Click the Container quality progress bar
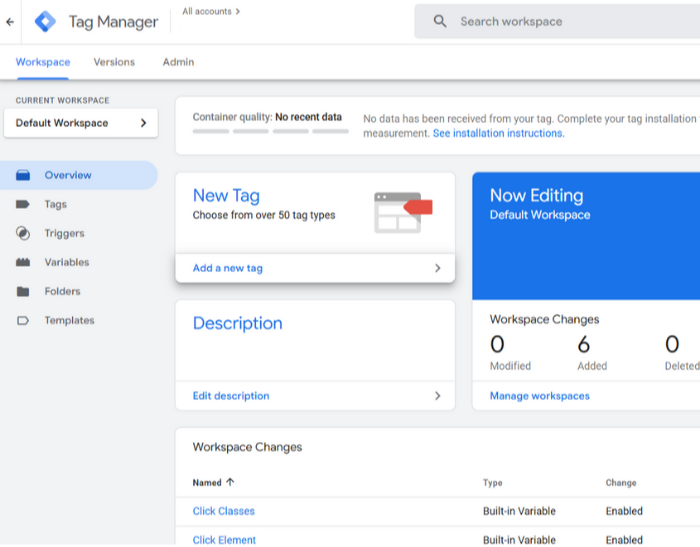Screen dimensions: 700x547 point(271,131)
